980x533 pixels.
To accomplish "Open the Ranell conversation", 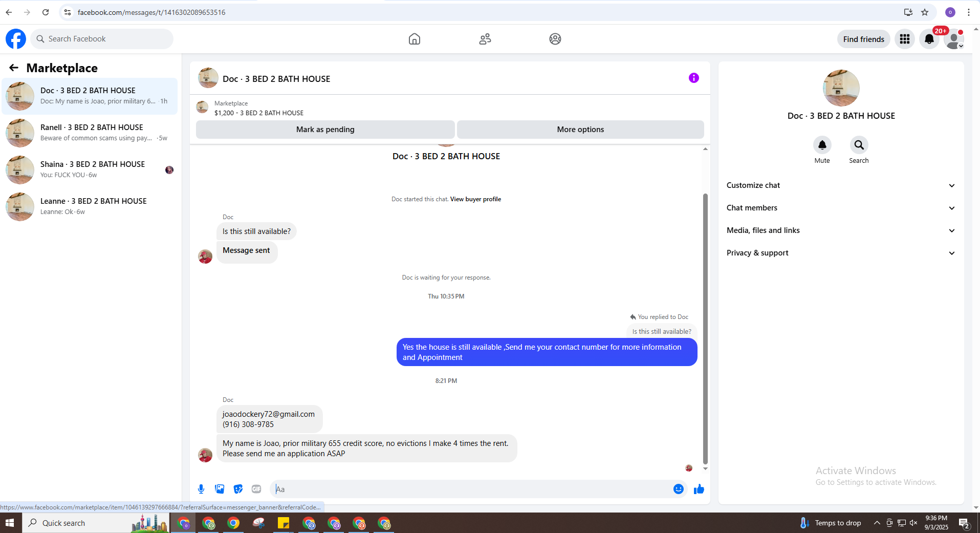I will click(x=90, y=133).
